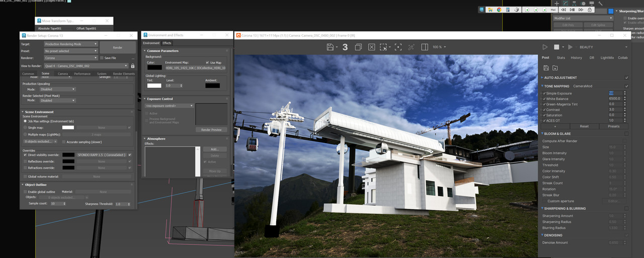Image resolution: width=644 pixels, height=258 pixels.
Task: Open the Production Upscaling Mode dropdown
Action: click(58, 89)
